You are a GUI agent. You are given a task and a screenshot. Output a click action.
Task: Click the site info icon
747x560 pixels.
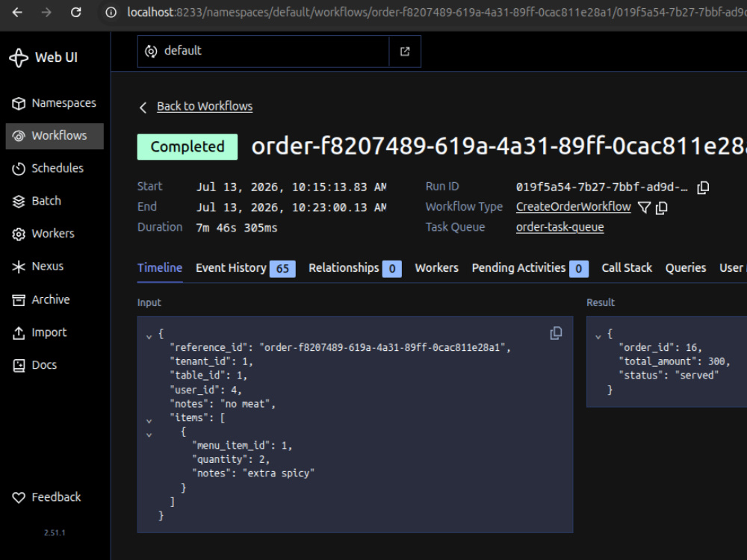(111, 13)
